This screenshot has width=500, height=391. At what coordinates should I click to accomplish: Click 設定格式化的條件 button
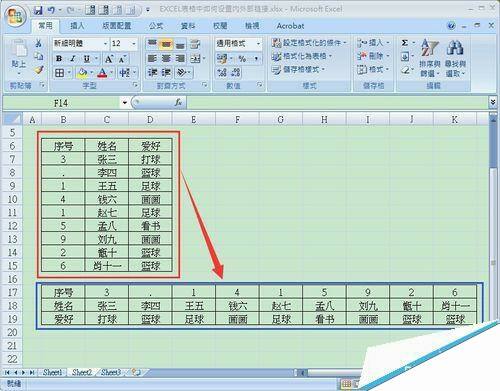[309, 43]
